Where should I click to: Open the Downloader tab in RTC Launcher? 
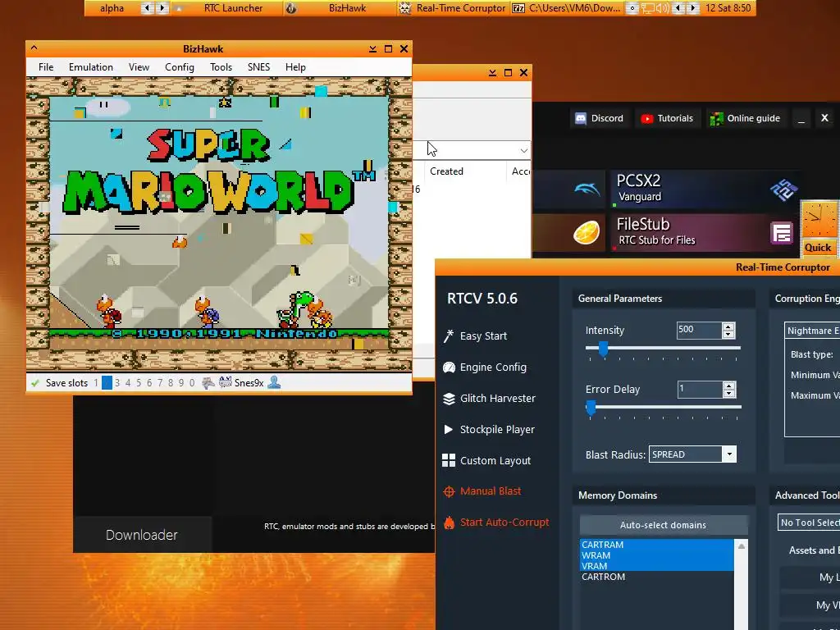142,535
